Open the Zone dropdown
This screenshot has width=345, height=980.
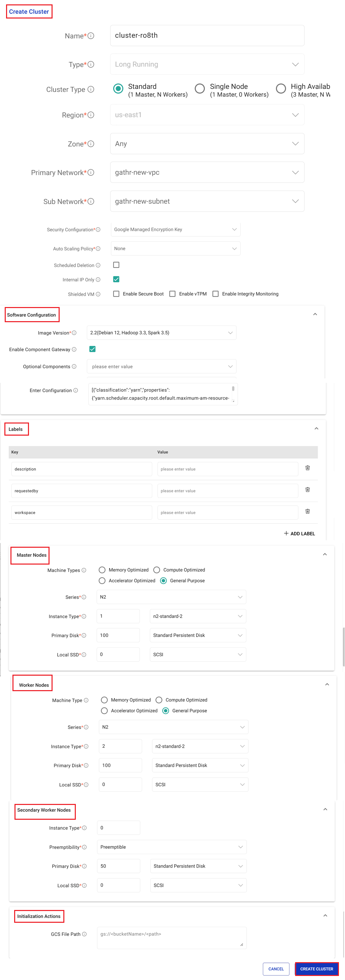pyautogui.click(x=207, y=143)
